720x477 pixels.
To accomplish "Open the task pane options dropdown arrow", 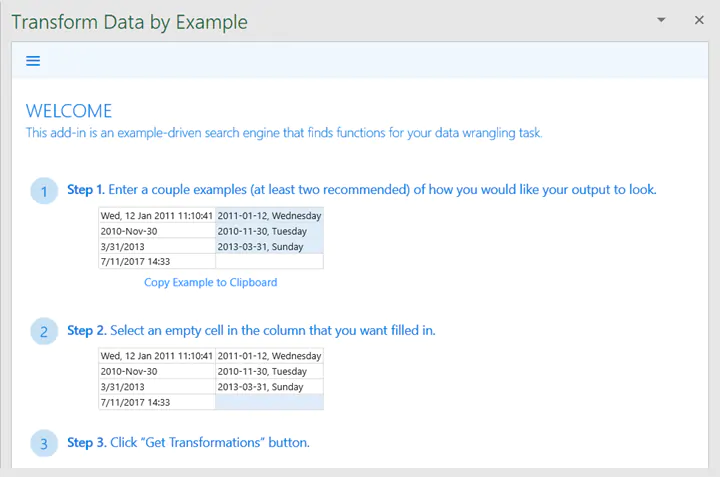I will click(661, 20).
